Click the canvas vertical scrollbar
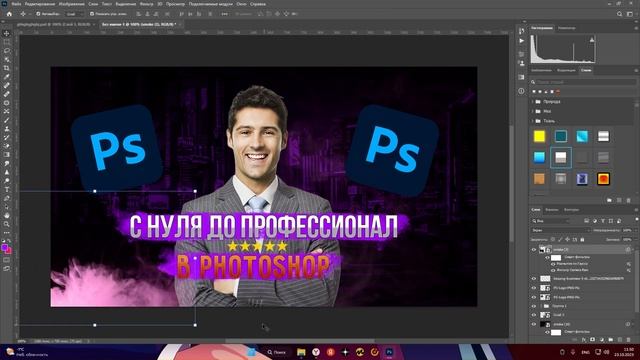The image size is (640, 360). click(511, 184)
